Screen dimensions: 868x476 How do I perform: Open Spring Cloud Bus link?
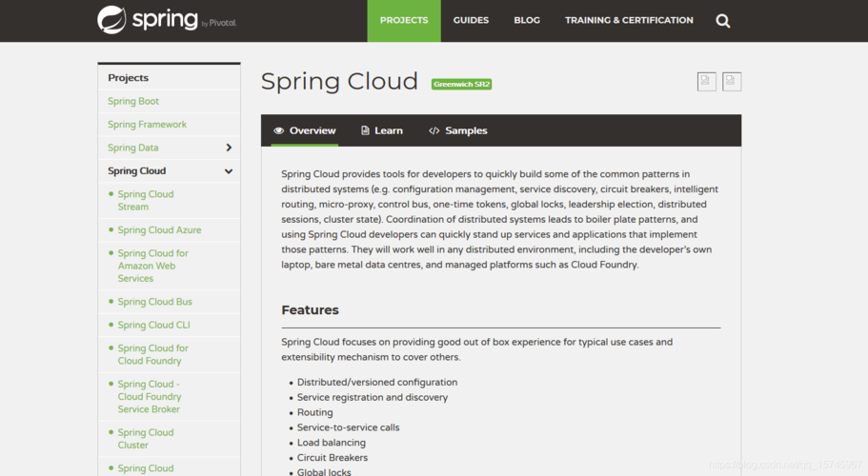point(155,302)
